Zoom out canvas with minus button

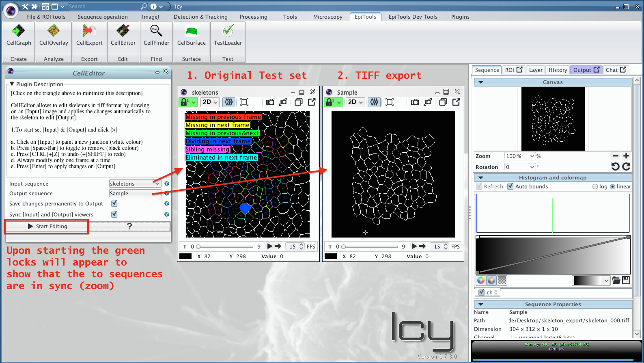616,156
